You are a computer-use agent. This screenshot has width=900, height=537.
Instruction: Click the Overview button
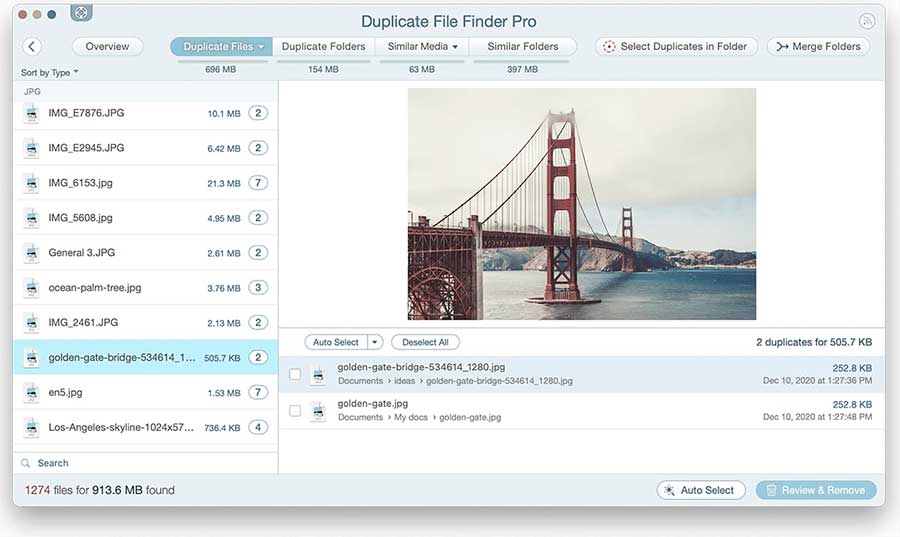click(107, 47)
